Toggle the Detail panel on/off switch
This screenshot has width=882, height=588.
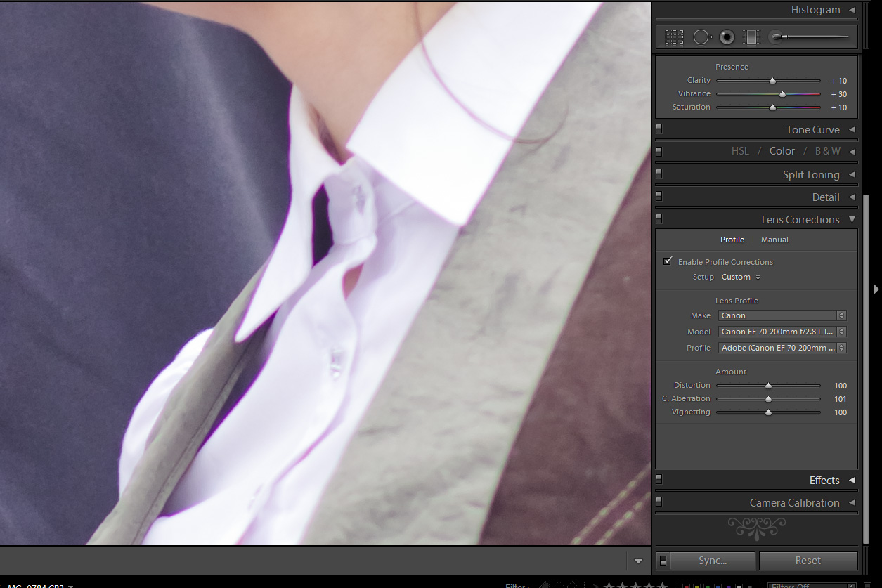click(659, 197)
